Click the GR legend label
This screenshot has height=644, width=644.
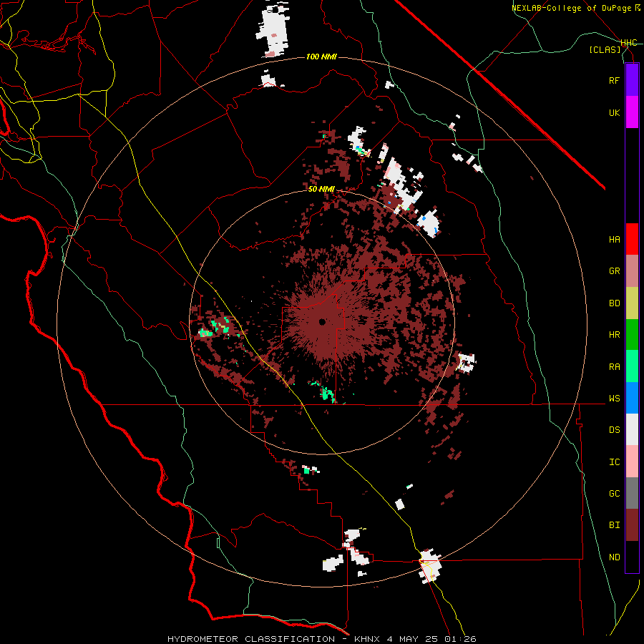614,271
